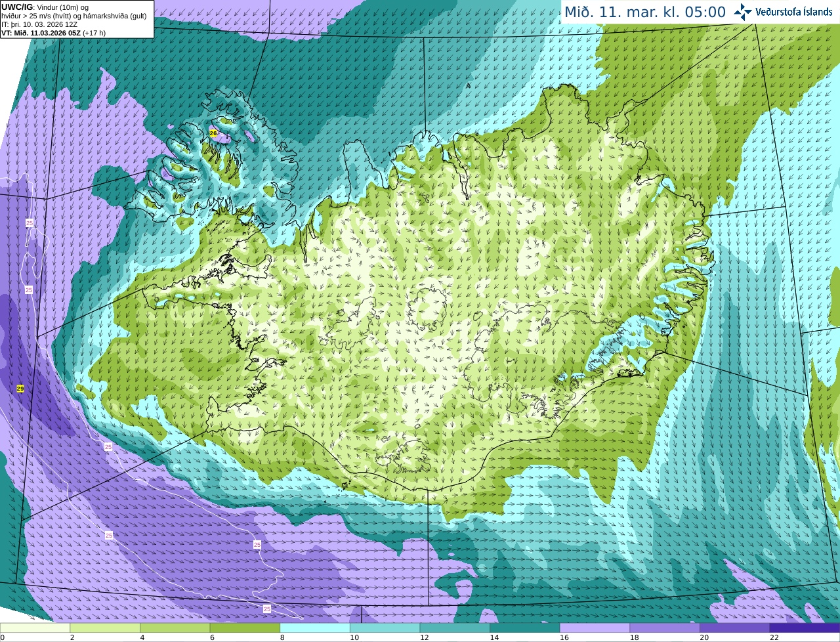Click the legend scale value 12
Screen dimensions: 840x642
pos(423,637)
